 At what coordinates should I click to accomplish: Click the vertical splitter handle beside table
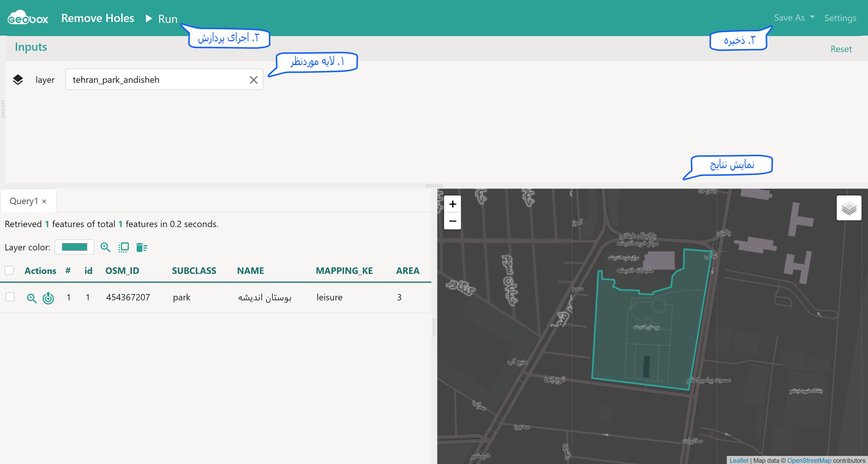coord(434,327)
